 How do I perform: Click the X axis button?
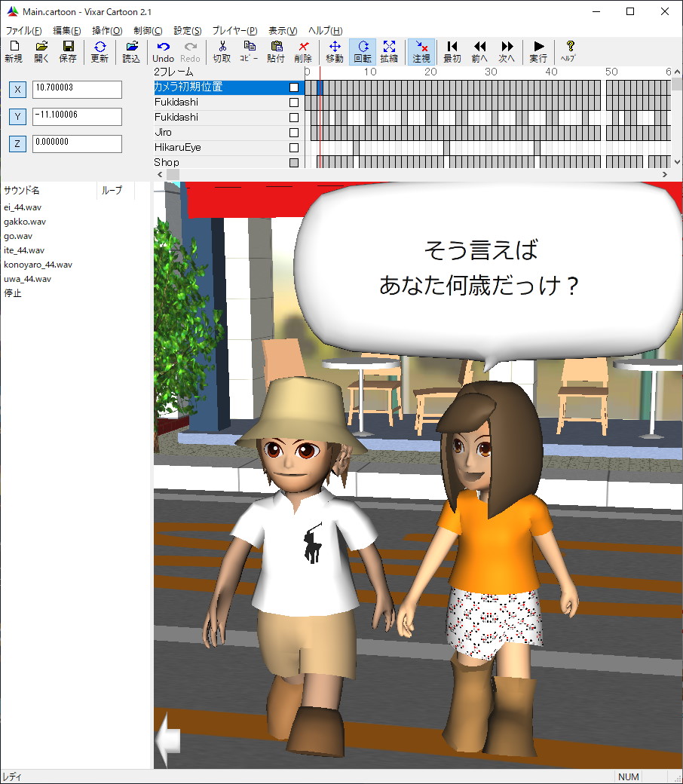(x=17, y=90)
